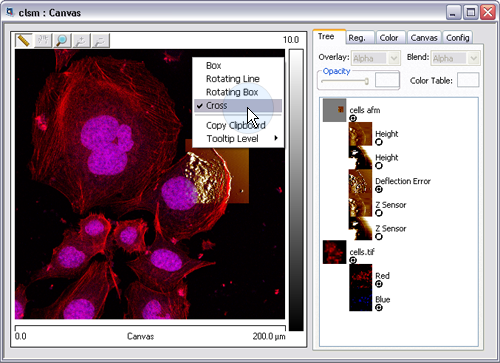Click the 0.0 scale label under canvas
This screenshot has width=500, height=363.
[20, 336]
